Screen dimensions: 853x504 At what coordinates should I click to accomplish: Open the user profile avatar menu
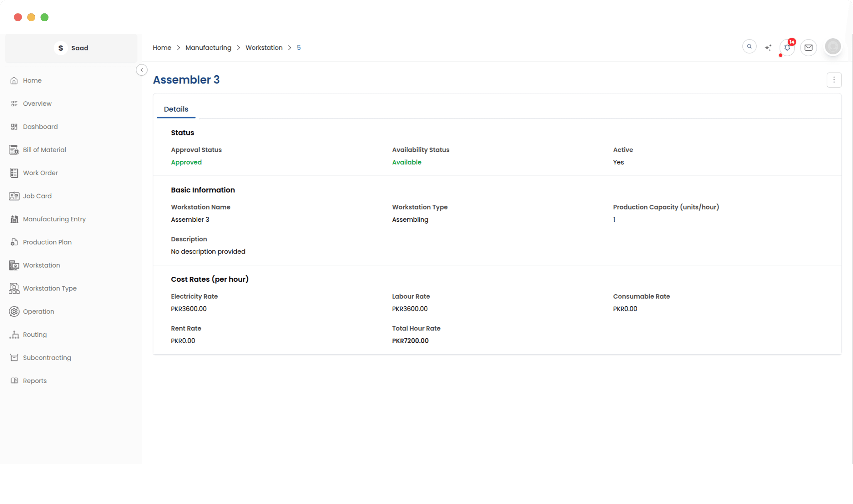833,47
